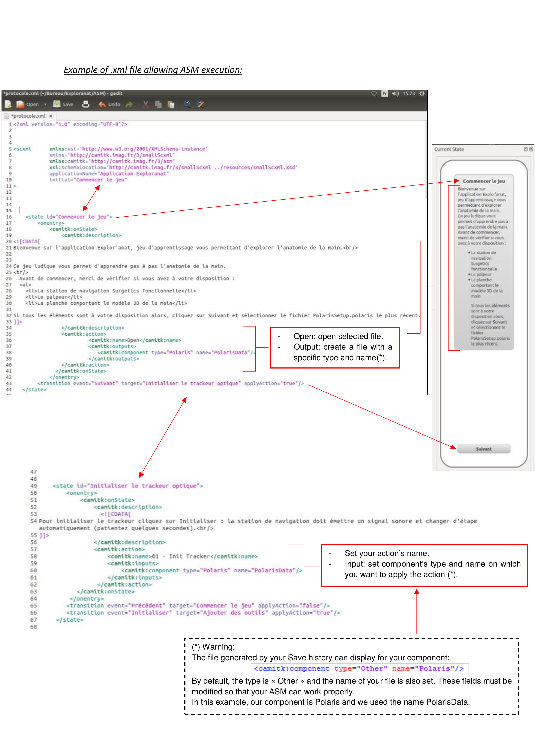This screenshot has height=756, width=535.
Task: Open the Fr keyboard layout indicator
Action: (x=384, y=94)
